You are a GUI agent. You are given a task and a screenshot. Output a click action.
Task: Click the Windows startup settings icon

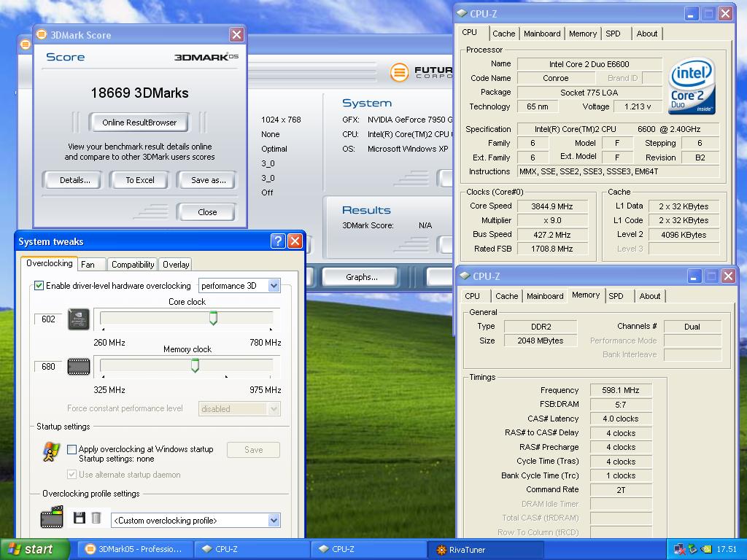(51, 452)
